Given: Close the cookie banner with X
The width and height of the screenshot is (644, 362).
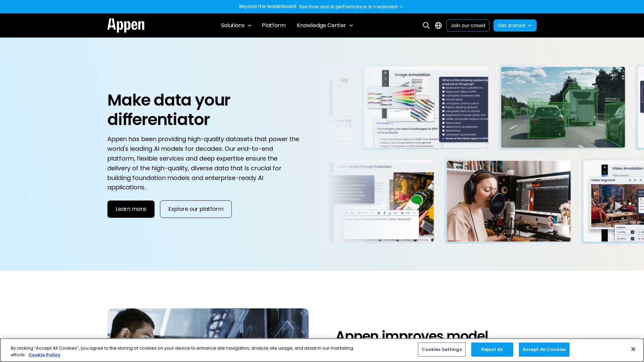Looking at the screenshot, I should (633, 349).
